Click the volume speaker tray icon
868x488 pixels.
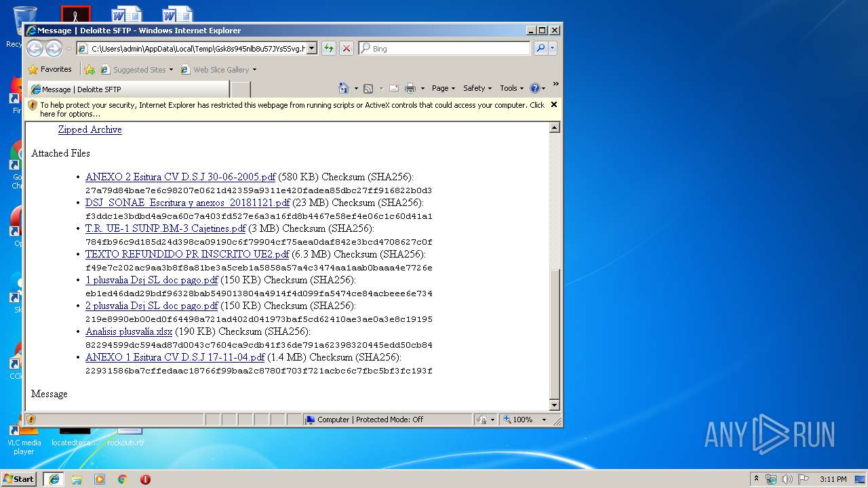(787, 479)
